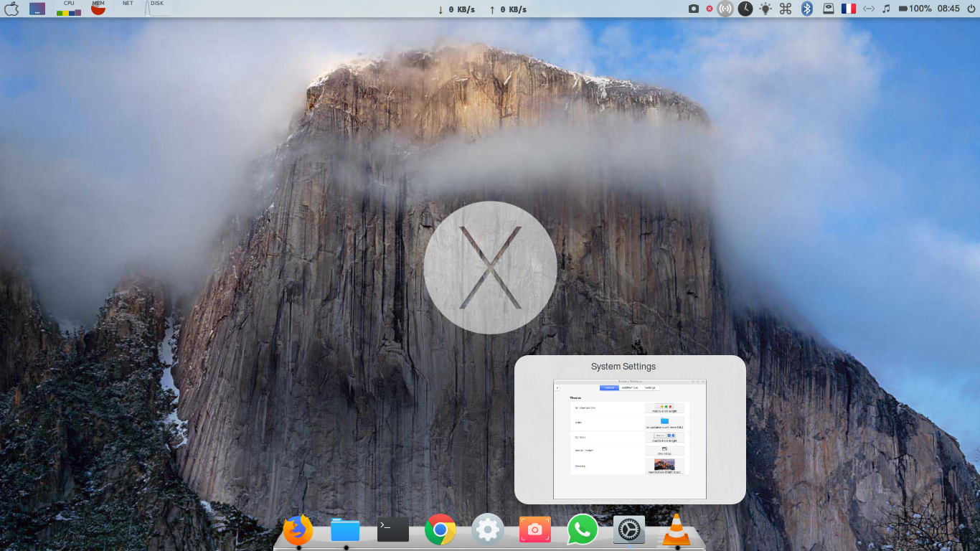Click the battery 100% indicator
Screen dimensions: 980x551
coord(915,9)
